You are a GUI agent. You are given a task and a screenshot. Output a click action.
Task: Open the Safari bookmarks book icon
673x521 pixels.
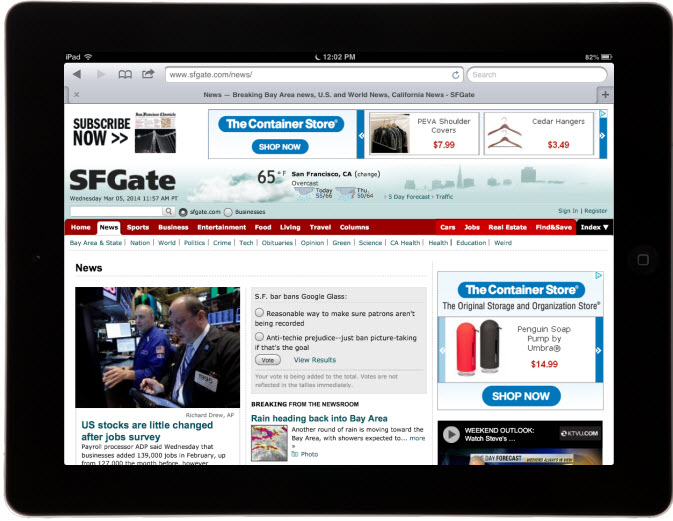(125, 75)
